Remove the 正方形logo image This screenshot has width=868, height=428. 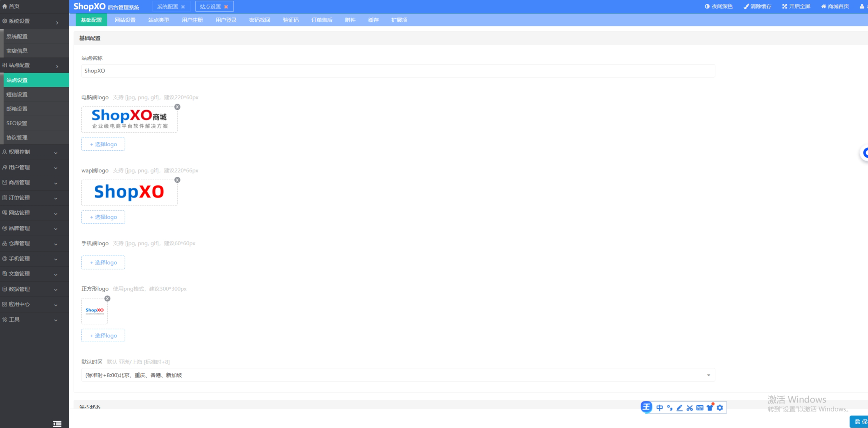coord(107,299)
